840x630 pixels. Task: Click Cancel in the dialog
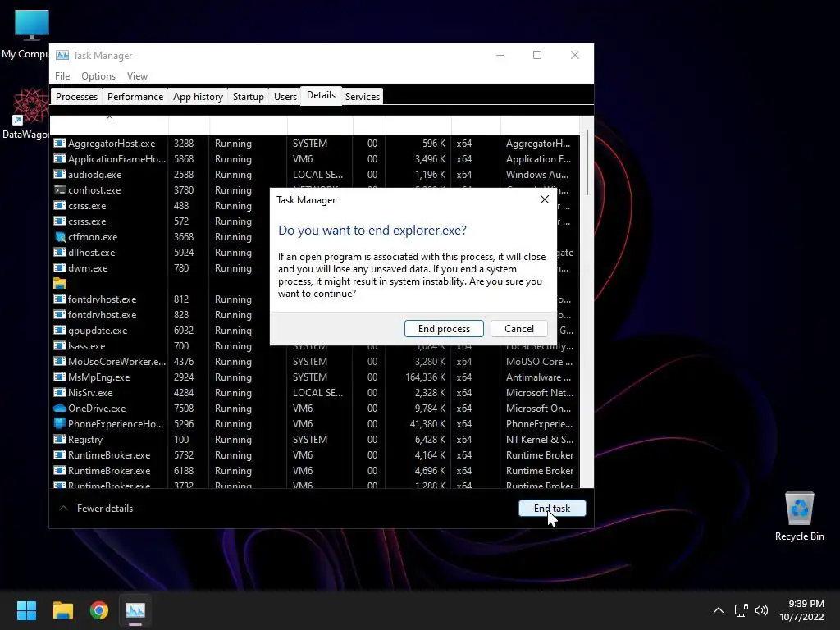click(x=518, y=328)
